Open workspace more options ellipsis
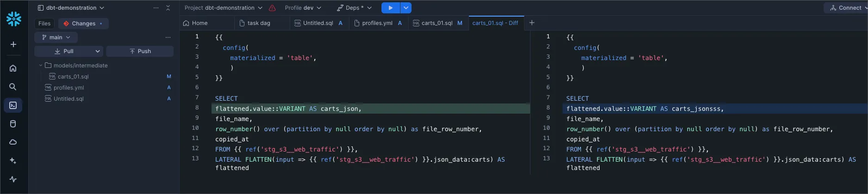The height and width of the screenshot is (194, 868). pyautogui.click(x=156, y=8)
